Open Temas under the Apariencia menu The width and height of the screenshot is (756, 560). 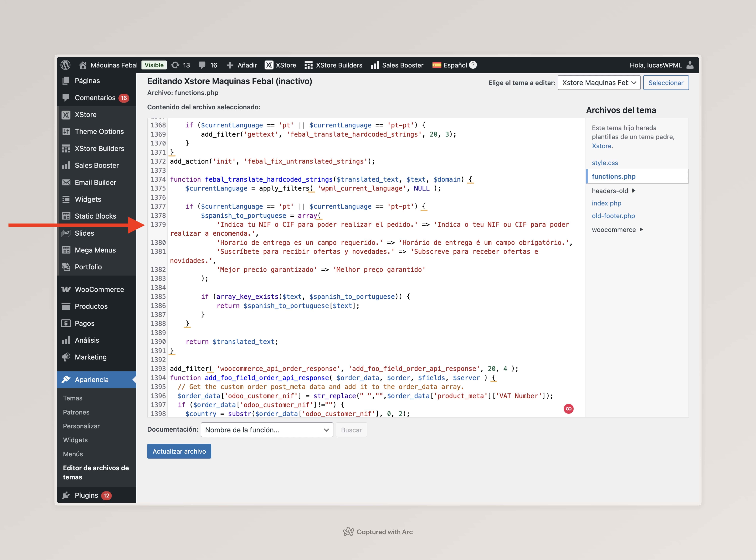[x=73, y=398]
